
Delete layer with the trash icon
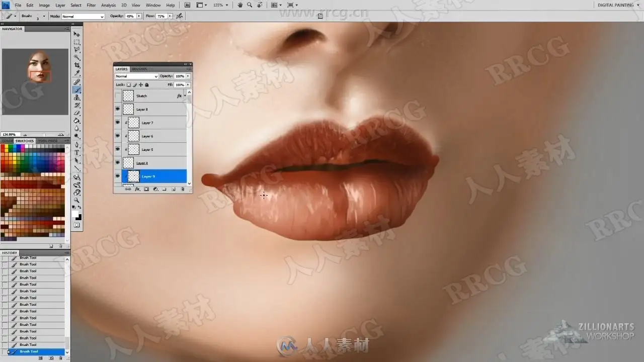point(182,189)
